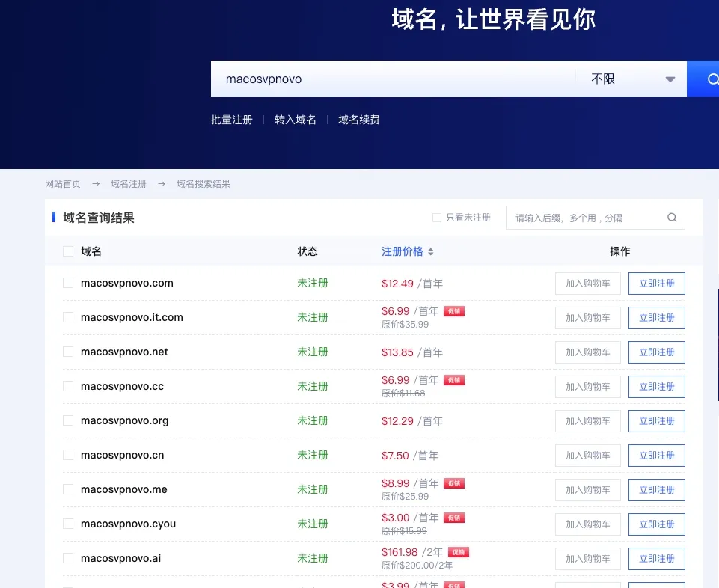Click price $12.49 /首年
719x588 pixels.
click(x=412, y=284)
